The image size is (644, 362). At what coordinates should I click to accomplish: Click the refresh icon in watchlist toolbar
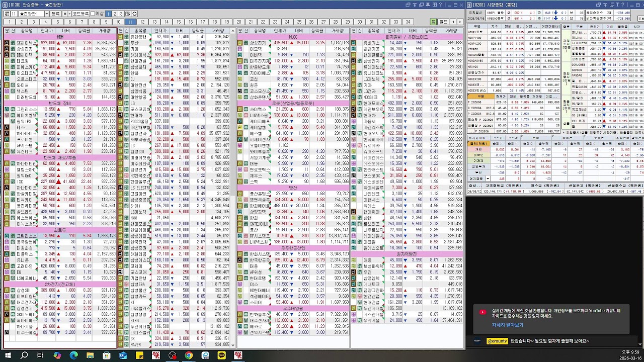coord(134,14)
